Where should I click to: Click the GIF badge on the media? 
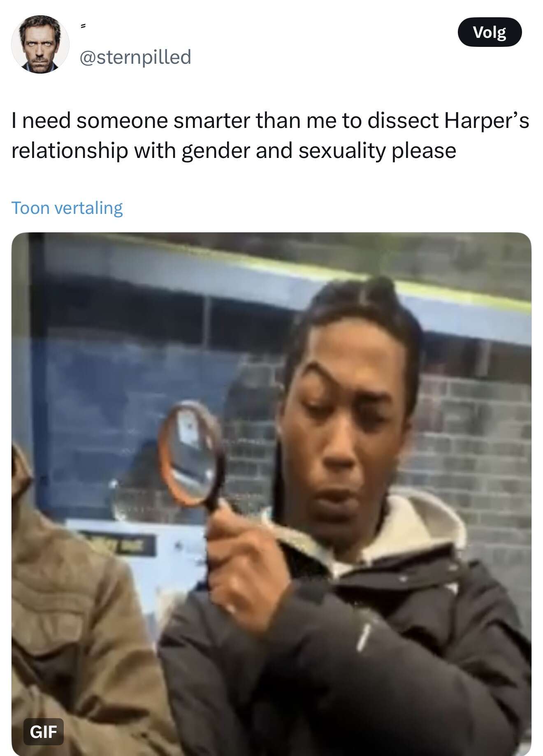(x=44, y=731)
